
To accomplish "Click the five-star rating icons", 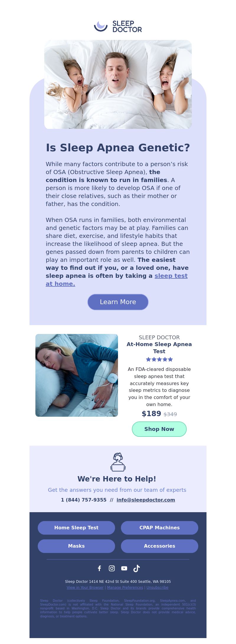I will click(159, 359).
